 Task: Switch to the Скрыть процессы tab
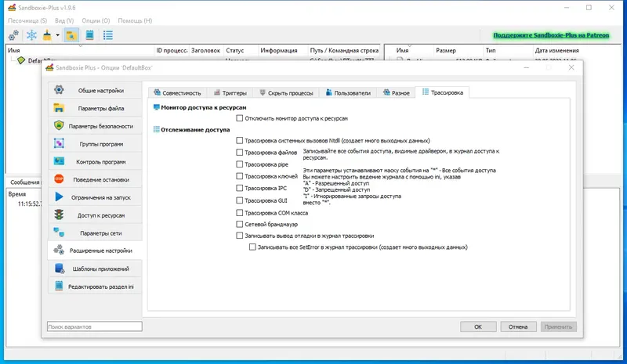286,92
